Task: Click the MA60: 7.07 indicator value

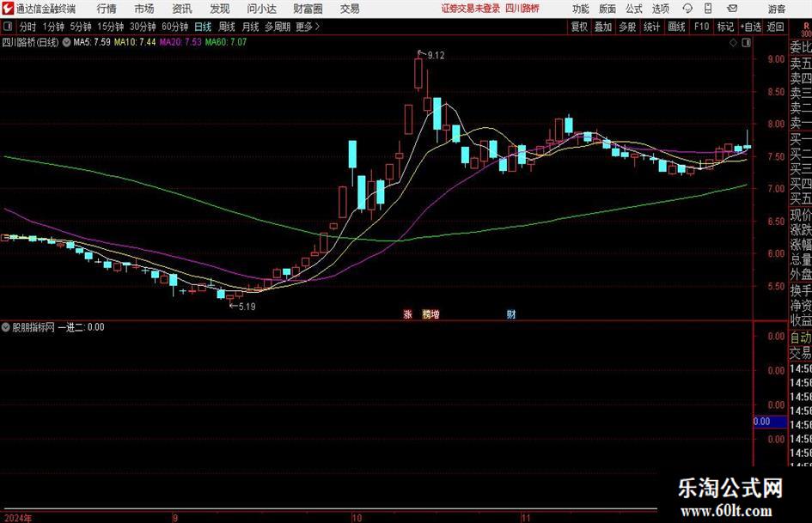Action: tap(226, 42)
